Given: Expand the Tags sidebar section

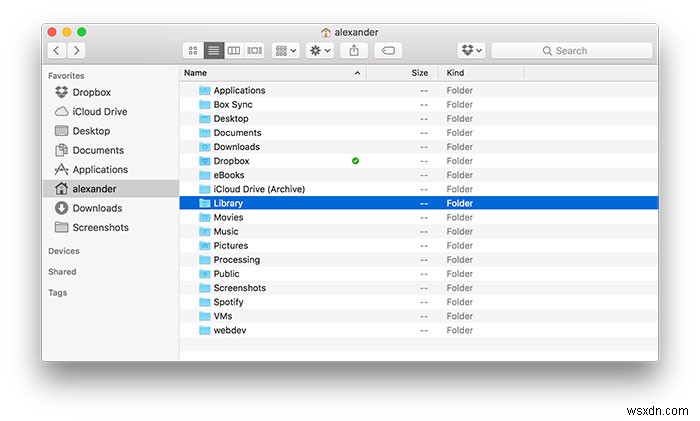Looking at the screenshot, I should [x=58, y=292].
